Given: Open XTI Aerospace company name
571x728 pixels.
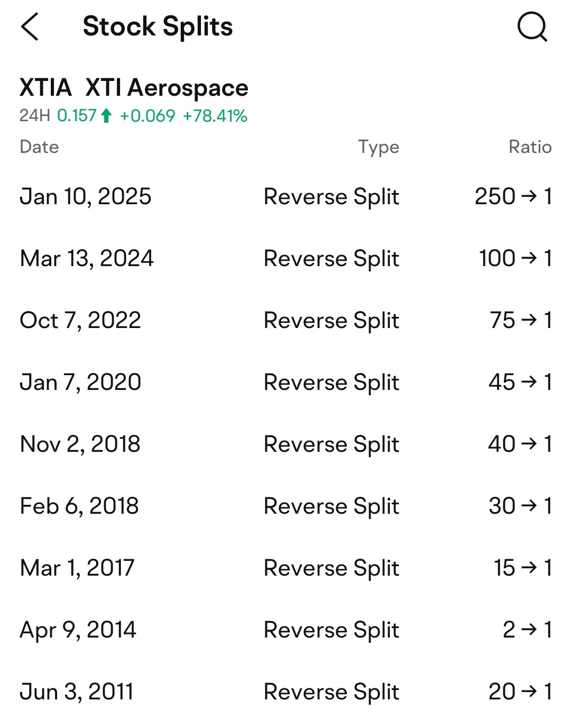Looking at the screenshot, I should click(x=167, y=87).
